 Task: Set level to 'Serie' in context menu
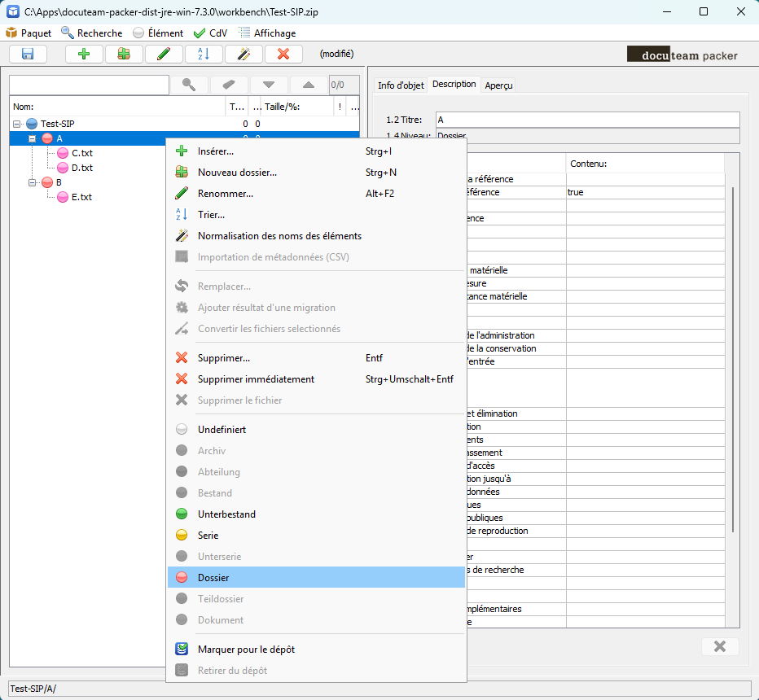click(x=208, y=536)
